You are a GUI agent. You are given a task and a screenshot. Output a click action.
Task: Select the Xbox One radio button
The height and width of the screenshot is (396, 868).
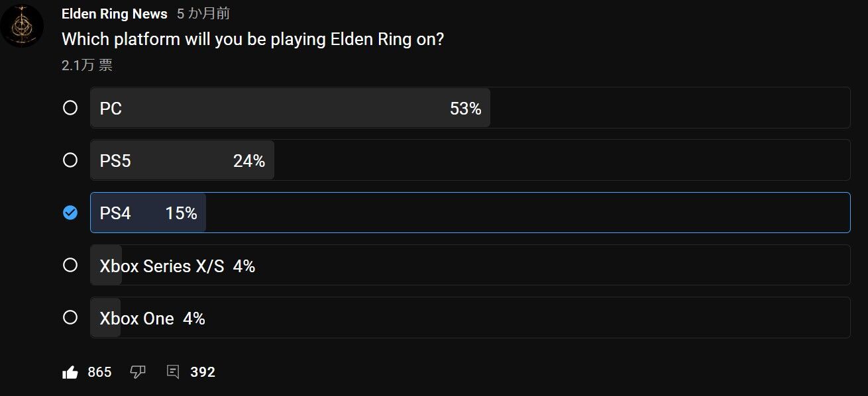click(x=70, y=318)
